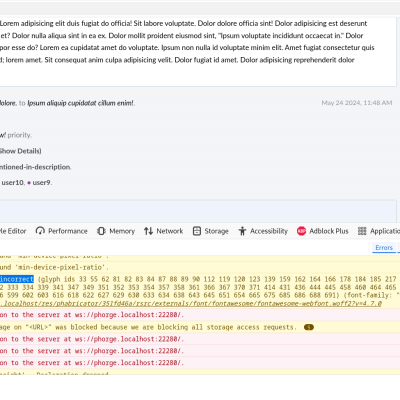400x400 pixels.
Task: Select the Application grid icon
Action: coord(362,231)
